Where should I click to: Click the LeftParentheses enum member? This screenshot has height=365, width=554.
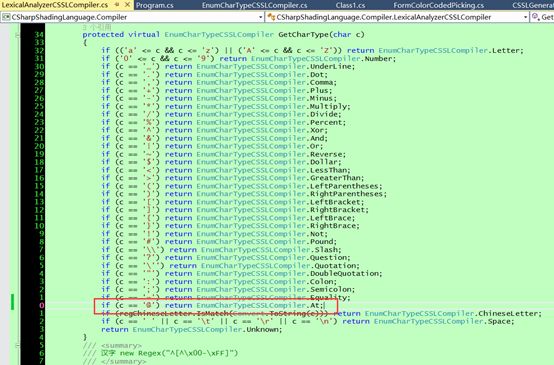[x=344, y=186]
